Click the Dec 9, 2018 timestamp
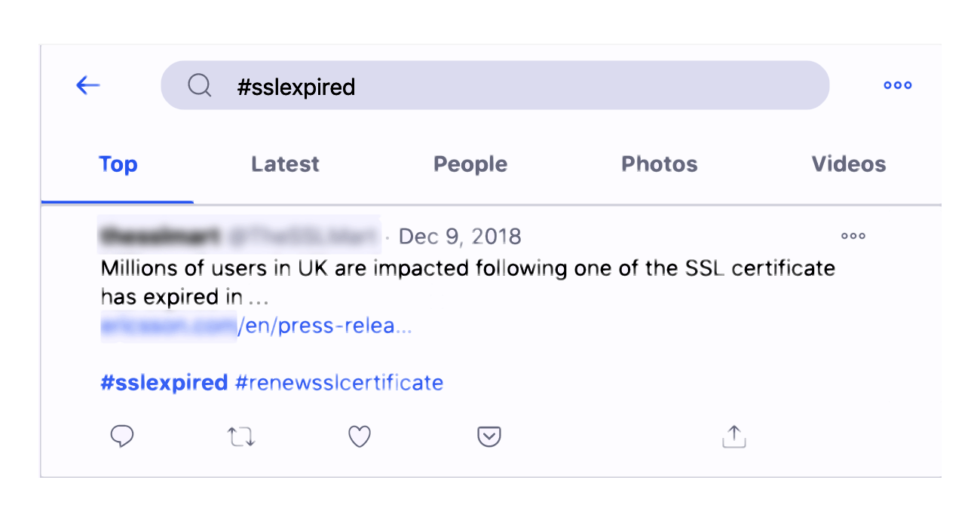The width and height of the screenshot is (980, 514). tap(460, 237)
